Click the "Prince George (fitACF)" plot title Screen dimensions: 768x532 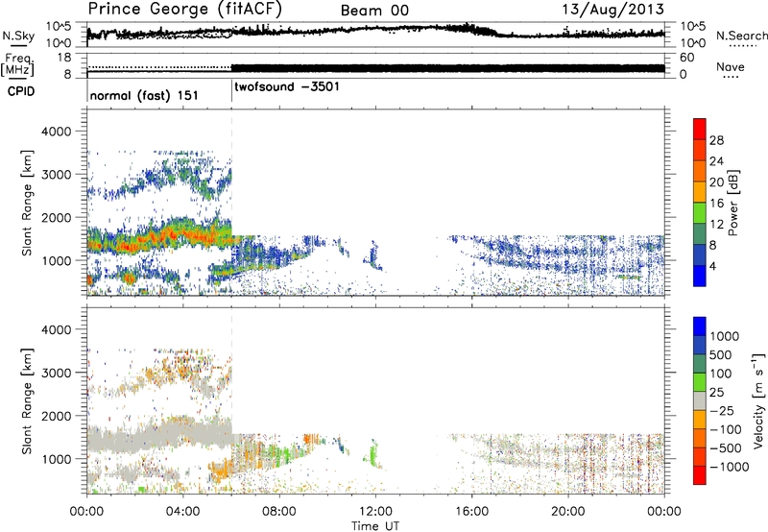[x=184, y=10]
